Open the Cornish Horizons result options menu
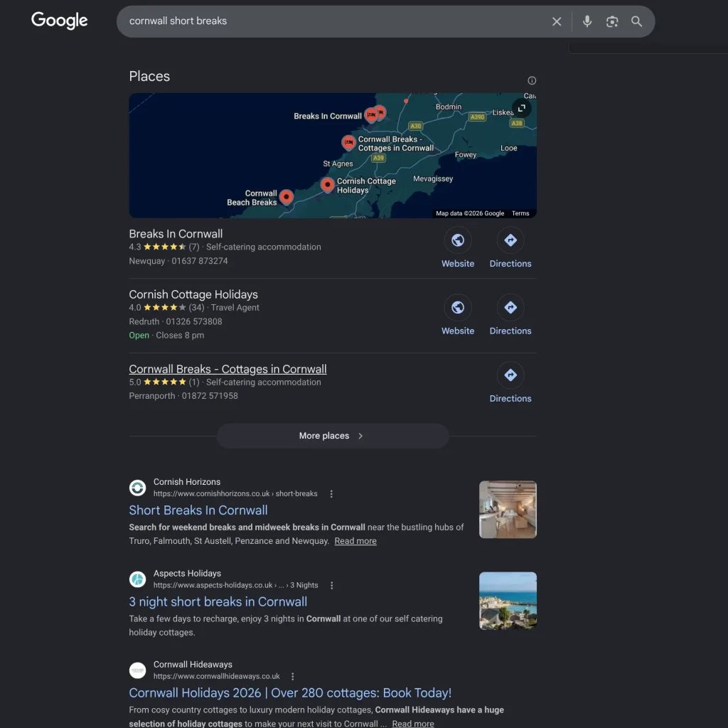Viewport: 728px width, 728px height. point(331,494)
